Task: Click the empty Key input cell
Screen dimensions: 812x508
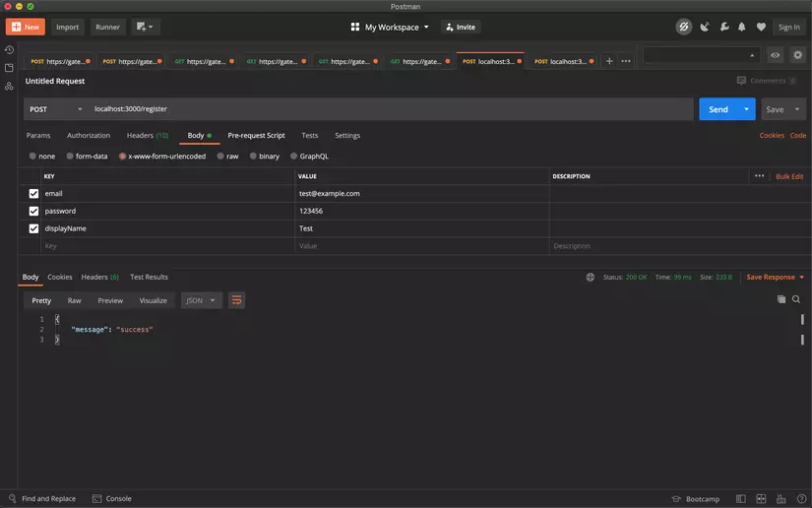Action: click(x=167, y=246)
